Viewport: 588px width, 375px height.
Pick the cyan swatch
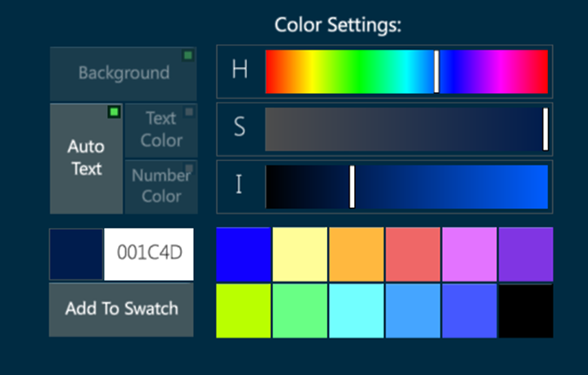[357, 311]
